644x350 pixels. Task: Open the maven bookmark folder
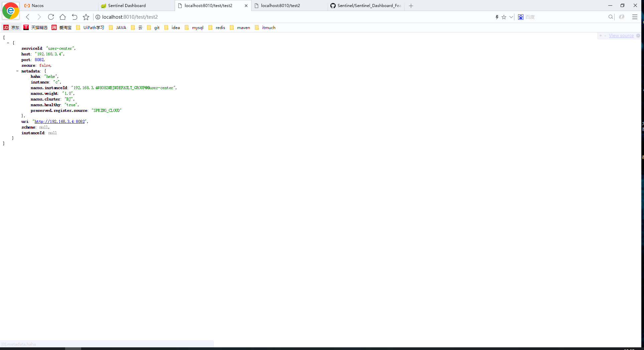point(240,28)
